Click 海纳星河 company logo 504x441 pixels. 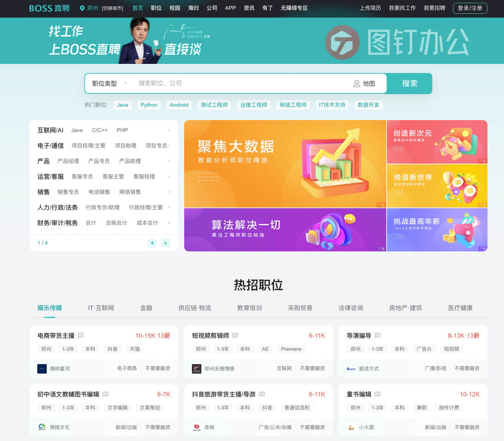tap(42, 369)
